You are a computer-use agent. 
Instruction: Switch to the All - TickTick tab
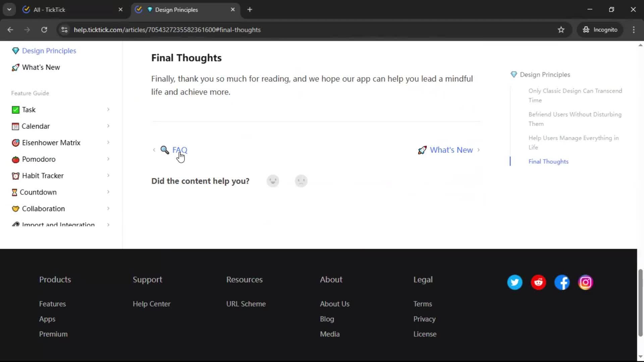(x=72, y=10)
